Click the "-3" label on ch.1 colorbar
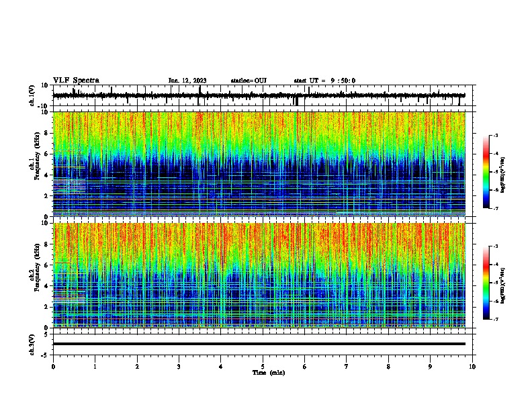 [x=495, y=136]
